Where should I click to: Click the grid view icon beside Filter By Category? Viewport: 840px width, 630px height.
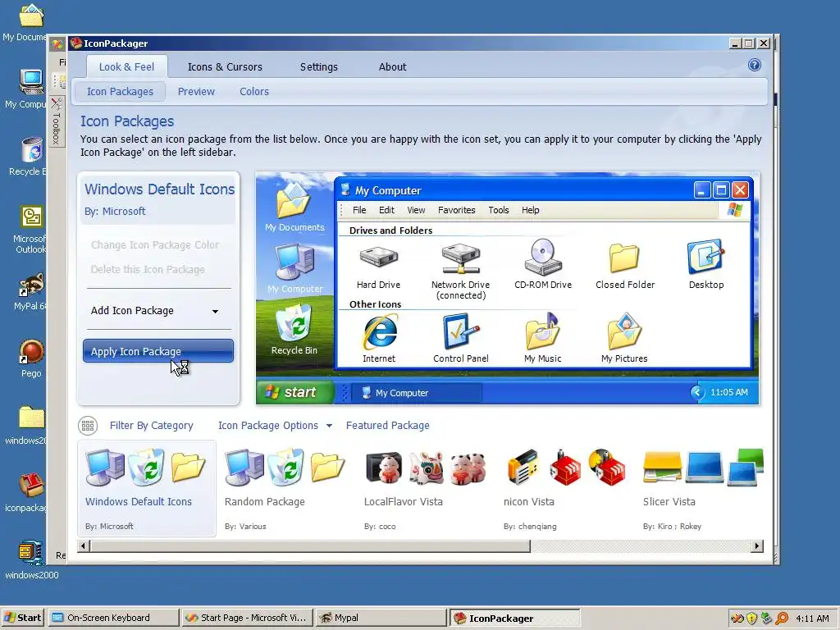coord(88,426)
